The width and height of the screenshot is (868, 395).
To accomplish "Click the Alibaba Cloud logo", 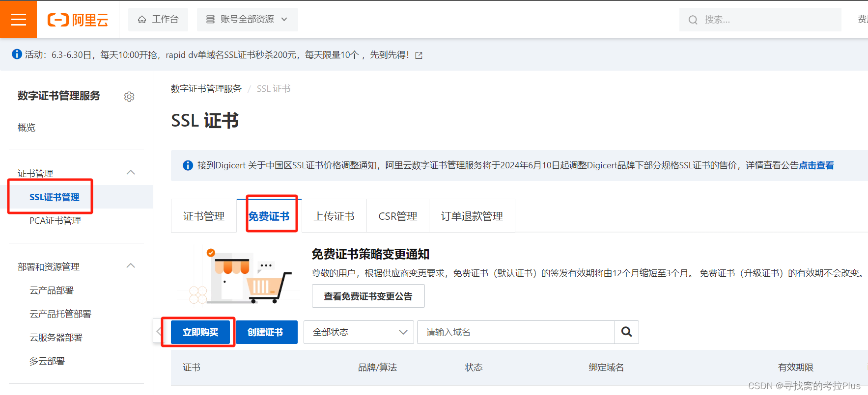I will (78, 20).
